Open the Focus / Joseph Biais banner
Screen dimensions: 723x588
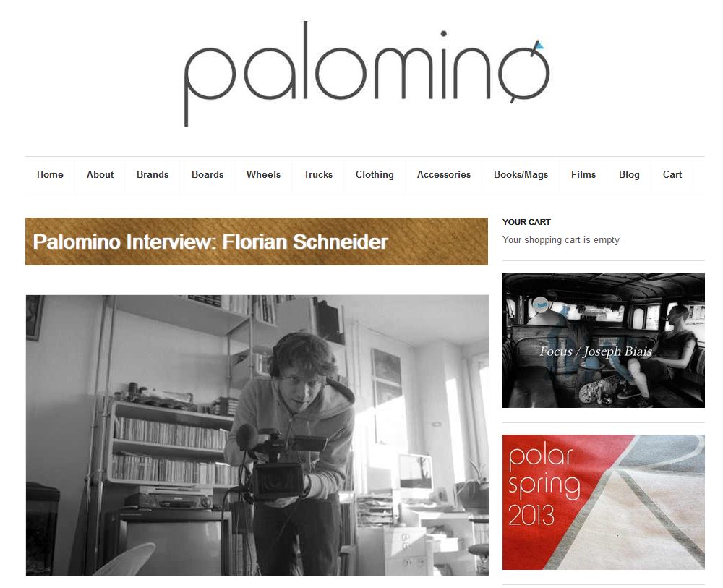tap(604, 340)
